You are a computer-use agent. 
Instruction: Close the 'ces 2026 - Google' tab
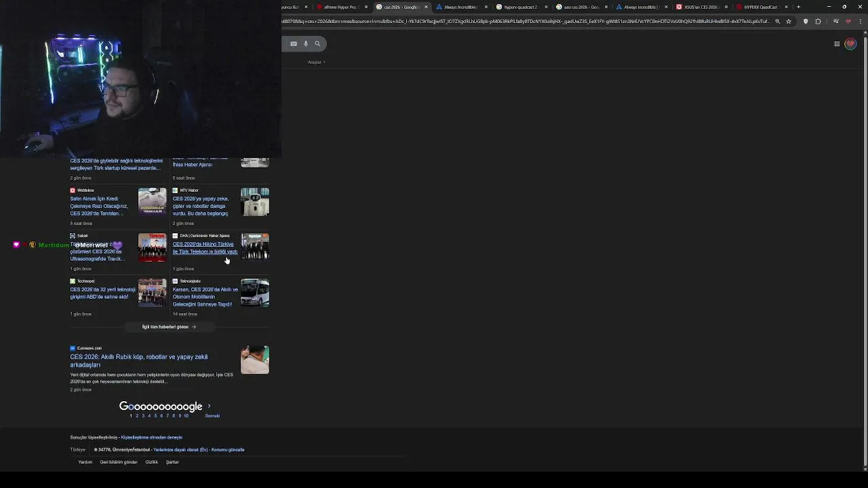click(426, 7)
